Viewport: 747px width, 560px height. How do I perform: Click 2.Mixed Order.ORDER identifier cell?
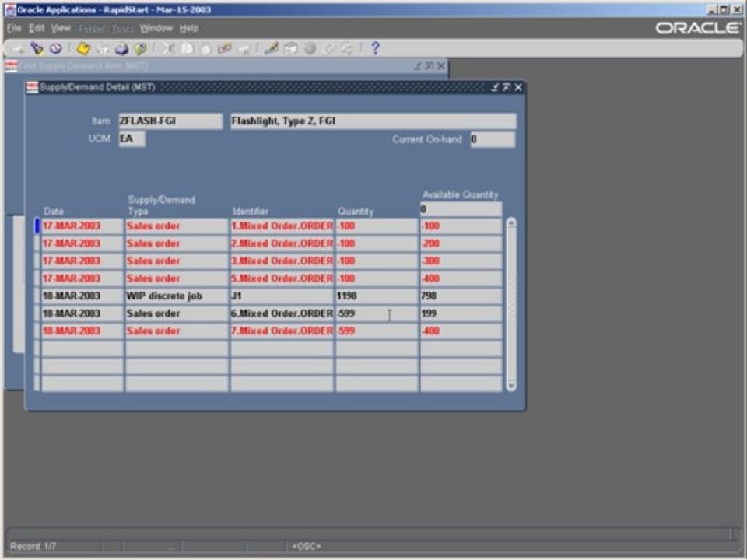pyautogui.click(x=282, y=243)
